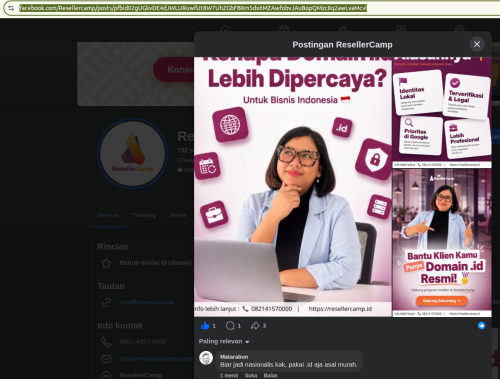Click the chain link icon under Tautan

pos(106,302)
